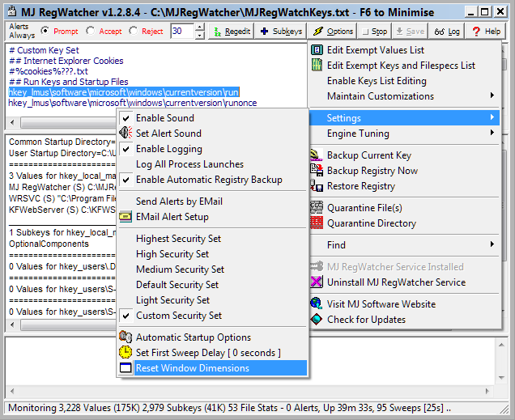Screen dimensions: 515x420
Task: Click the Quarantine Directory brick wall icon
Action: 317,223
